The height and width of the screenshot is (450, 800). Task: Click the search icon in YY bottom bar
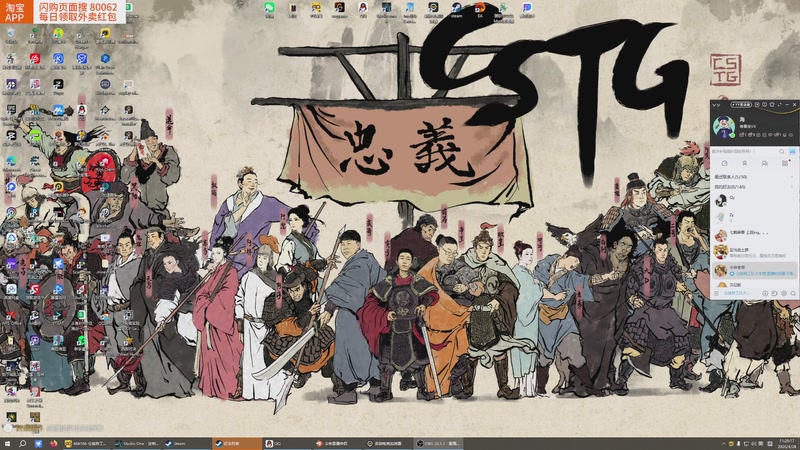tap(793, 293)
